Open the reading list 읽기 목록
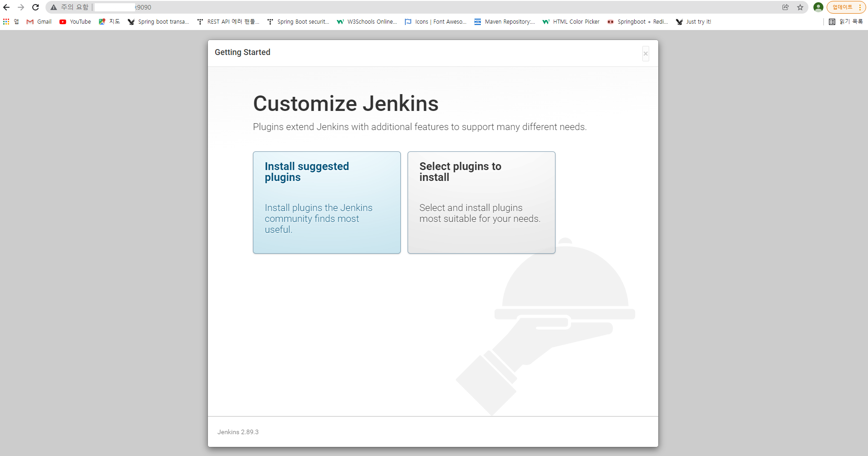Image resolution: width=868 pixels, height=456 pixels. click(846, 21)
